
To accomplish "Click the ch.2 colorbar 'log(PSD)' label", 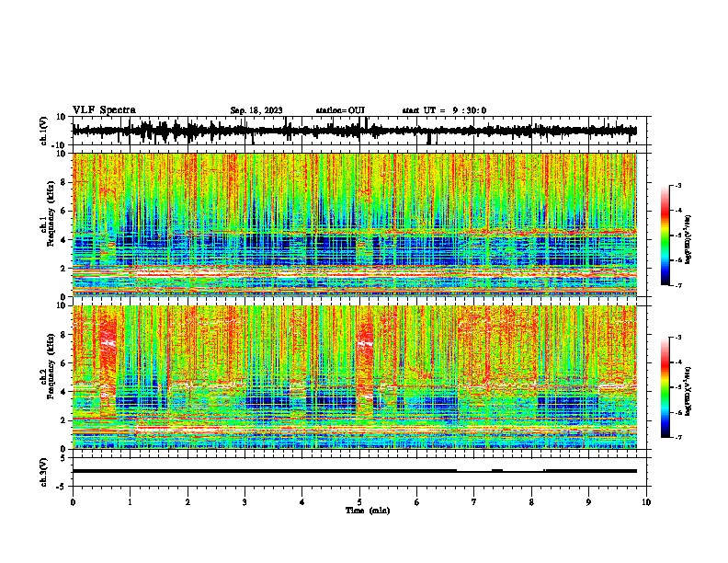I will [x=688, y=390].
